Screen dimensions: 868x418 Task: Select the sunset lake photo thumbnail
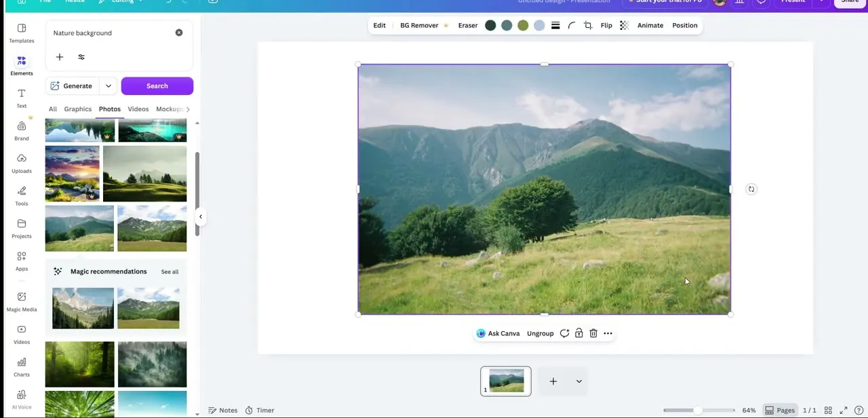[x=73, y=174]
